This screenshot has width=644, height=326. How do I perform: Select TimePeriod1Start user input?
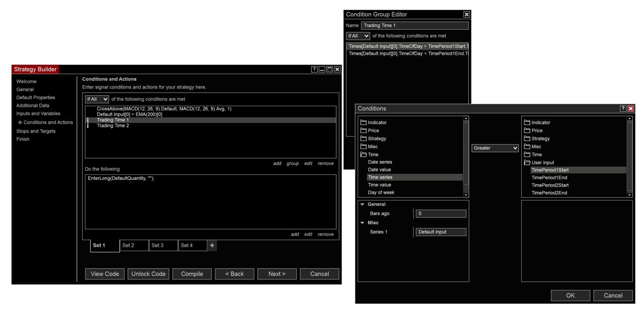(x=578, y=170)
